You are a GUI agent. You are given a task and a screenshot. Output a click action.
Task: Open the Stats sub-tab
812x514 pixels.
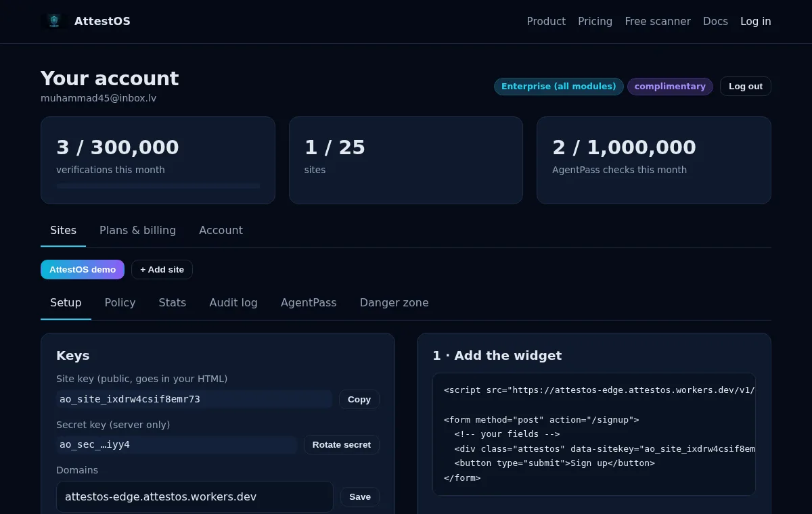(x=173, y=303)
